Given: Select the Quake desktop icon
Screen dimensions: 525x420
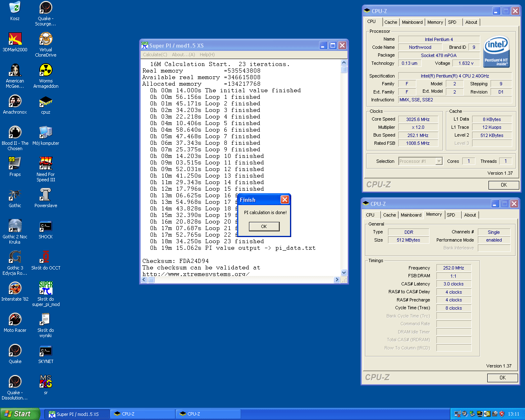Looking at the screenshot, I should [15, 354].
